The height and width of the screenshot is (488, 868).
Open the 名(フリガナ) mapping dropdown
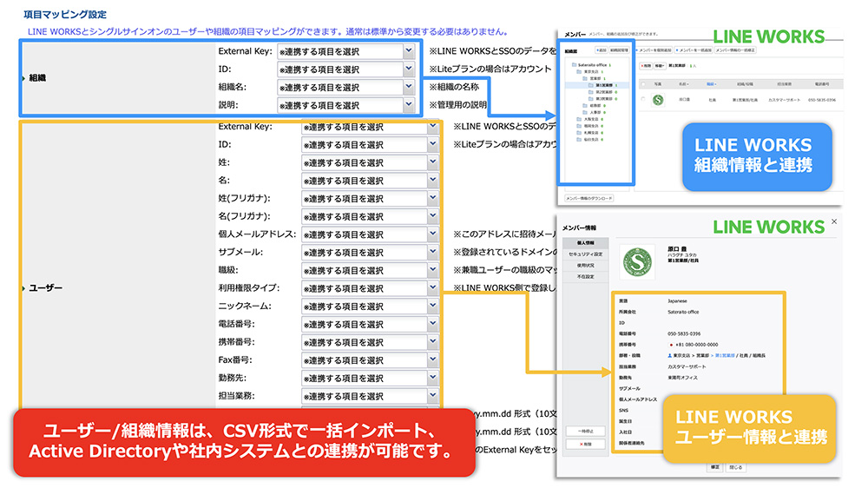click(x=371, y=216)
